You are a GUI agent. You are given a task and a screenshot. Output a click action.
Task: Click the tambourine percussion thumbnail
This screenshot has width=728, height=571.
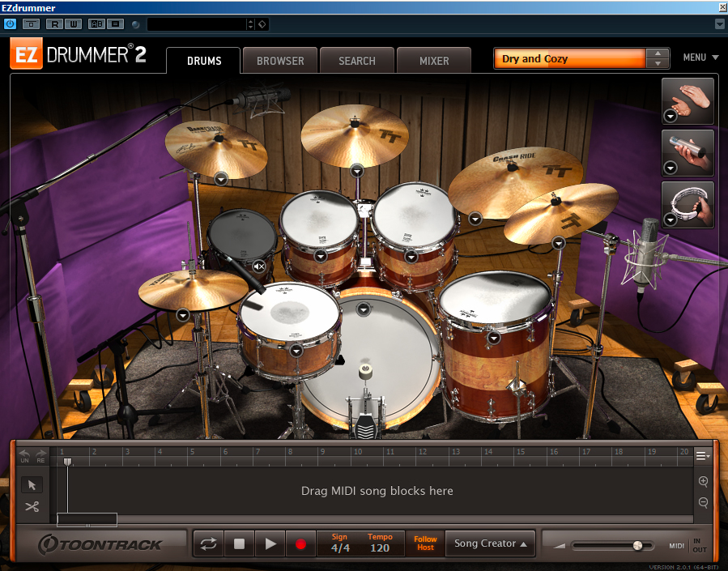(688, 205)
